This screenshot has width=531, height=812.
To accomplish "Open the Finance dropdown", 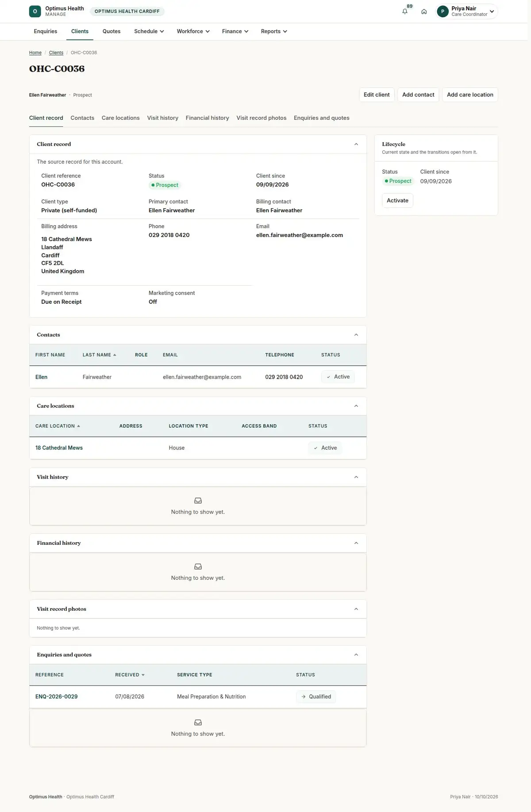I will click(x=235, y=31).
